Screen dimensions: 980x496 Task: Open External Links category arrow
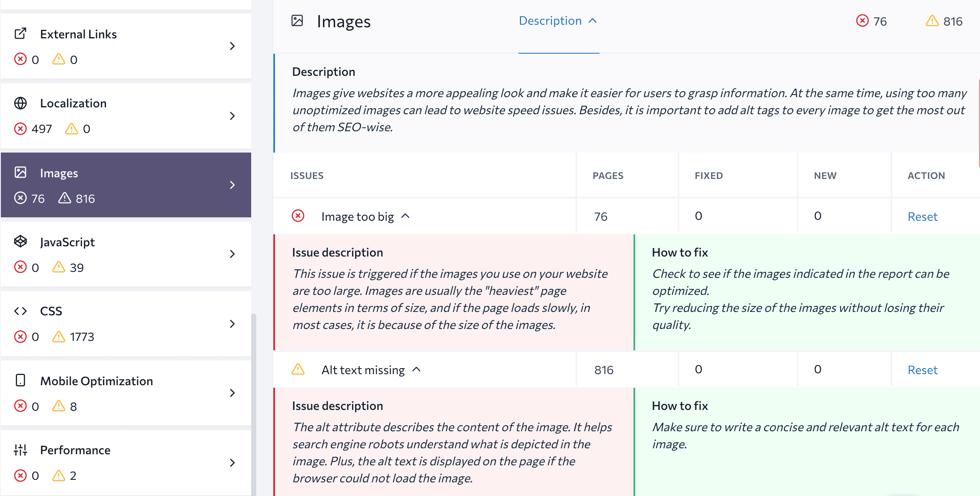pyautogui.click(x=232, y=46)
